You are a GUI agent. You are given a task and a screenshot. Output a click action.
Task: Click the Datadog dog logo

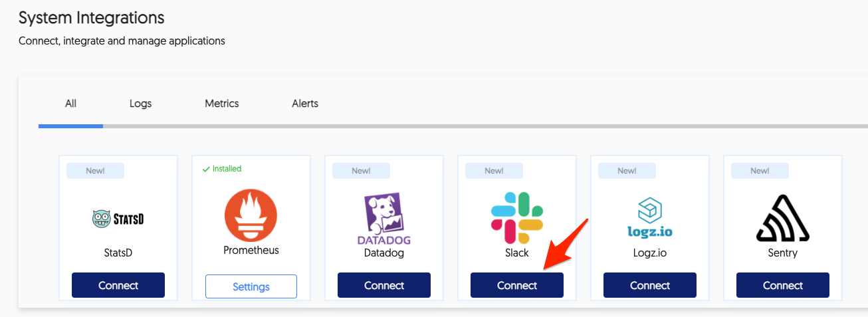[384, 219]
